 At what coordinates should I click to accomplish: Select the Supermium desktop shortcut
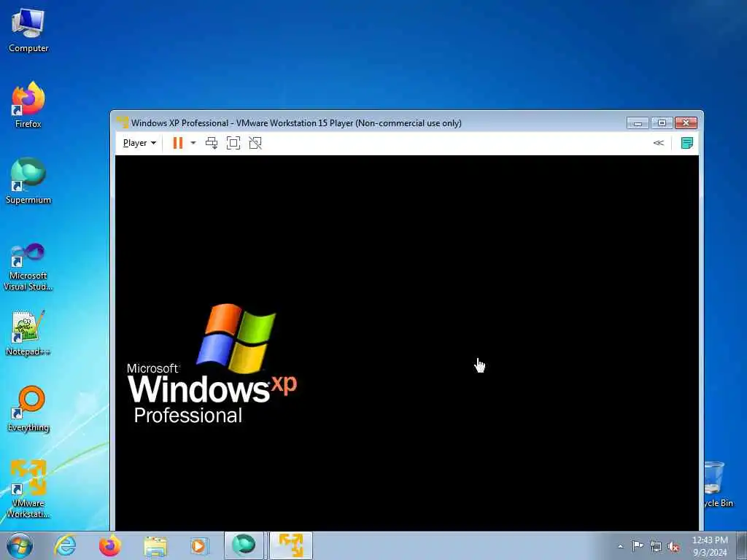(28, 181)
